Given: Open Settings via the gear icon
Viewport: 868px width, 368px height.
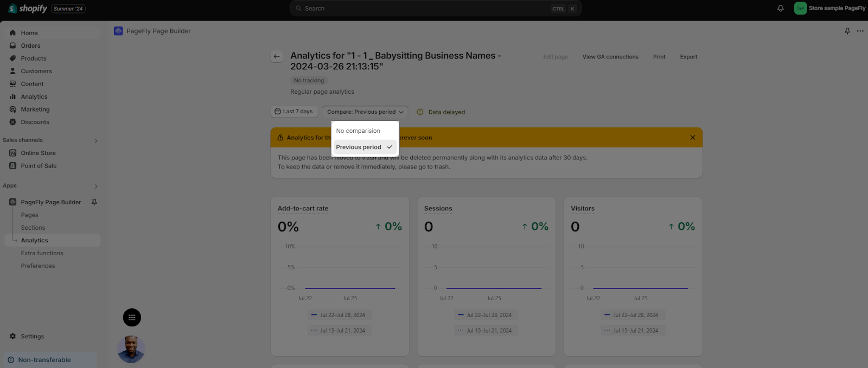Looking at the screenshot, I should (13, 337).
